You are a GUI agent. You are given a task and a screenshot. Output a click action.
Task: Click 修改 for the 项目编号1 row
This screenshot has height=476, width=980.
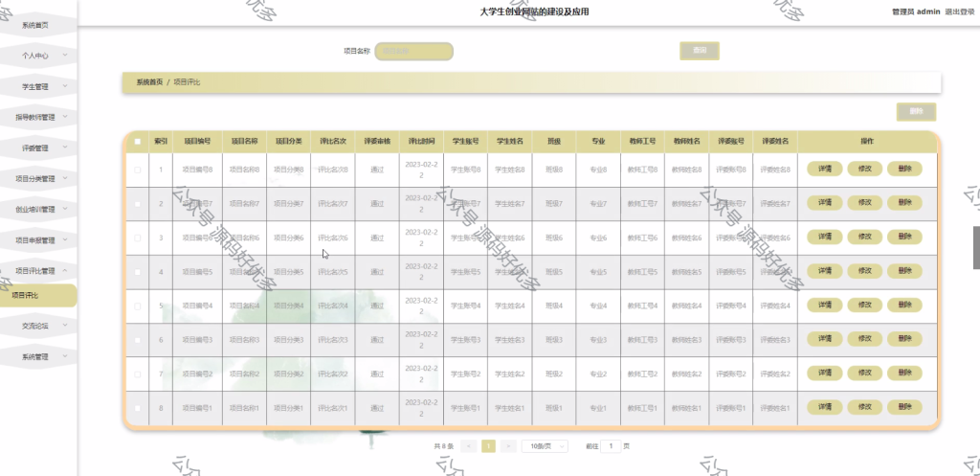865,407
